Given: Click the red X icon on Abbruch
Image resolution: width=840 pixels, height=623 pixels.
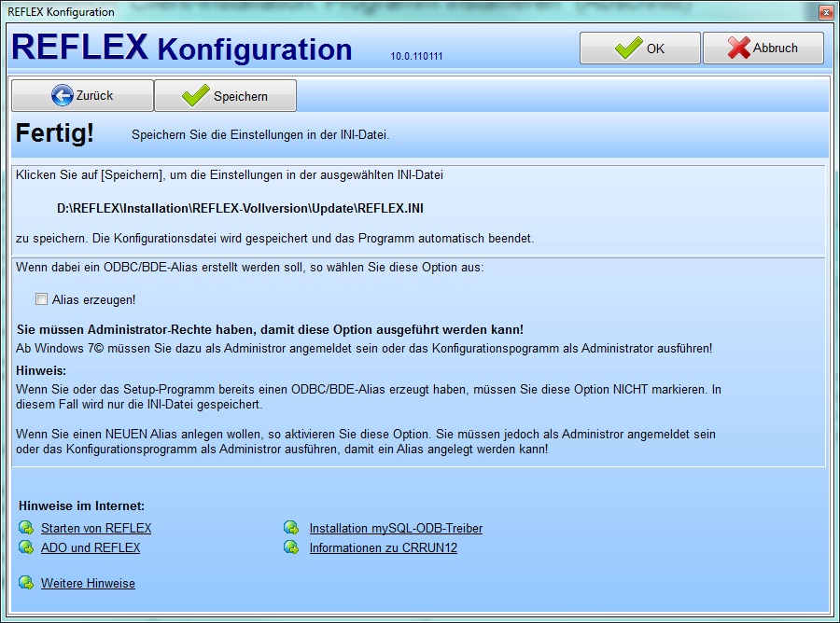Looking at the screenshot, I should [x=739, y=48].
